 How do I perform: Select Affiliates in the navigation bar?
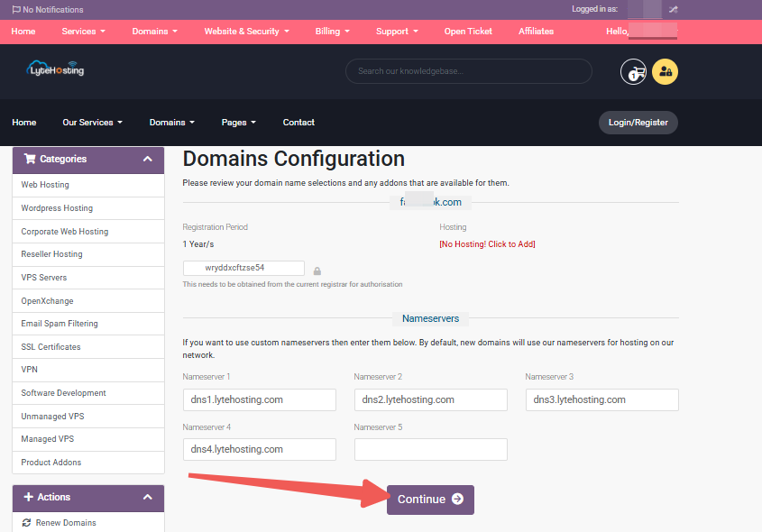coord(536,31)
